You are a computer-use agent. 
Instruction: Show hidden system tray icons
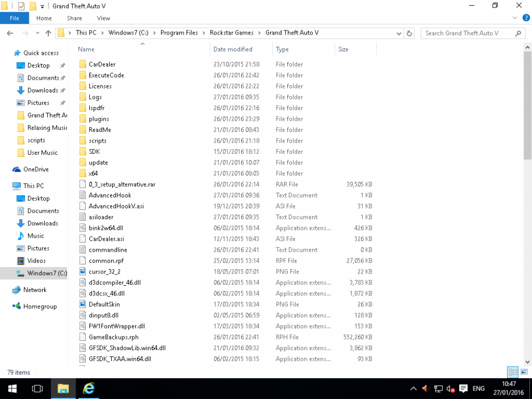point(413,389)
